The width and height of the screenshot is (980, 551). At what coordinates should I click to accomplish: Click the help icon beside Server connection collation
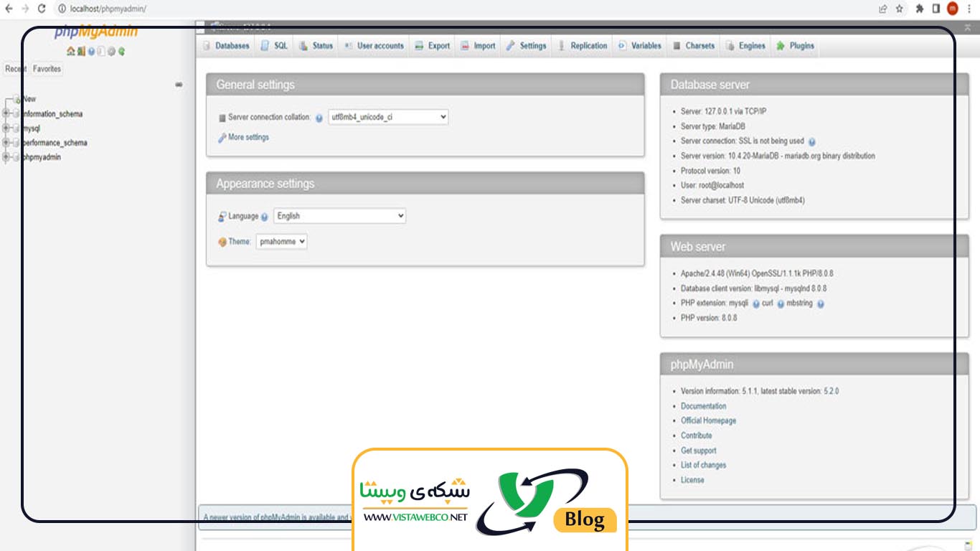click(319, 118)
